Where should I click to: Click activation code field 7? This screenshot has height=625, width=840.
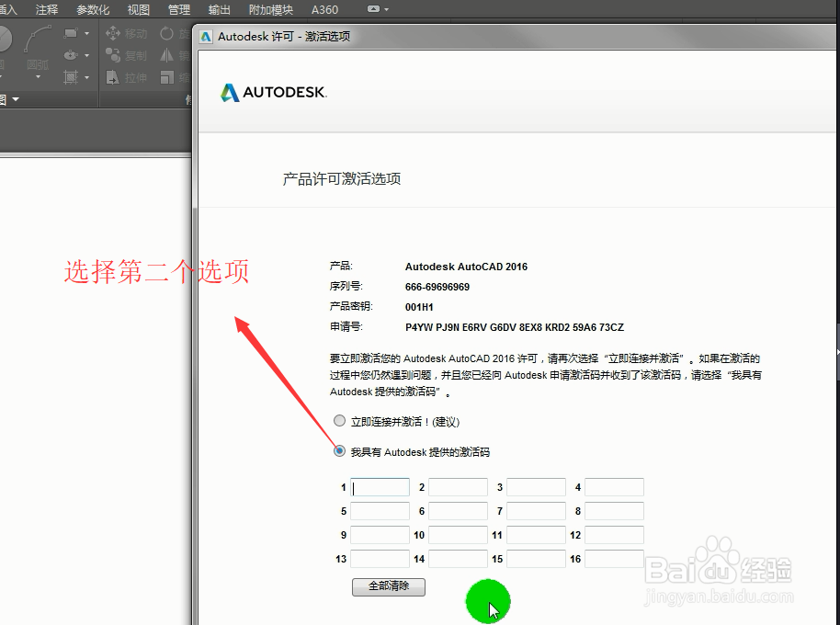click(536, 511)
